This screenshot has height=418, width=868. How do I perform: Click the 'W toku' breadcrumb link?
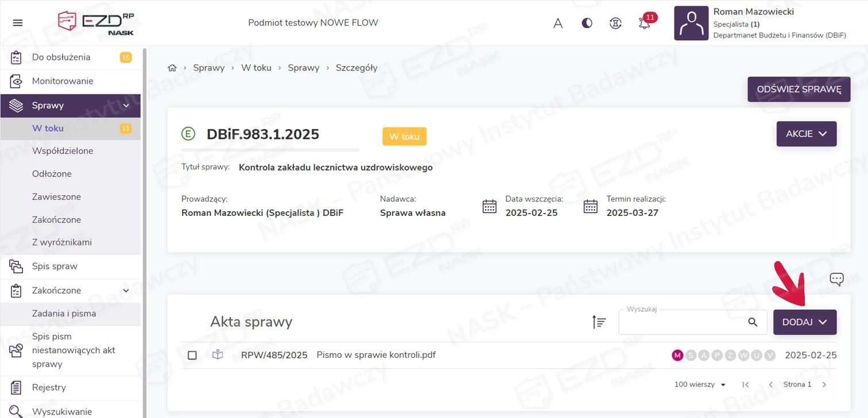(256, 68)
